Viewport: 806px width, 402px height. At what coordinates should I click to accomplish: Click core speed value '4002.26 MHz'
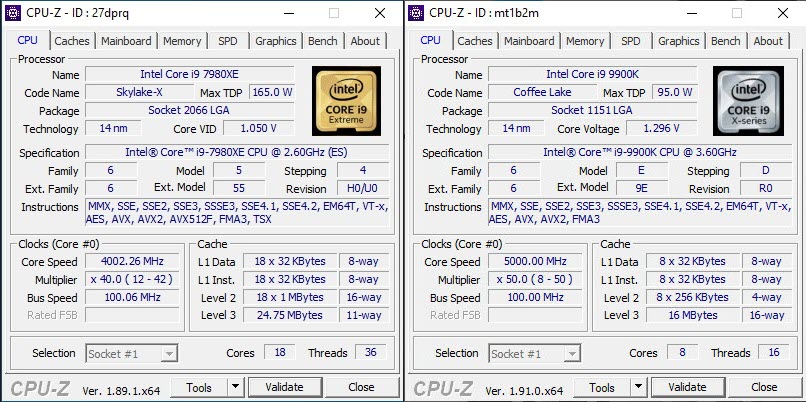(132, 261)
